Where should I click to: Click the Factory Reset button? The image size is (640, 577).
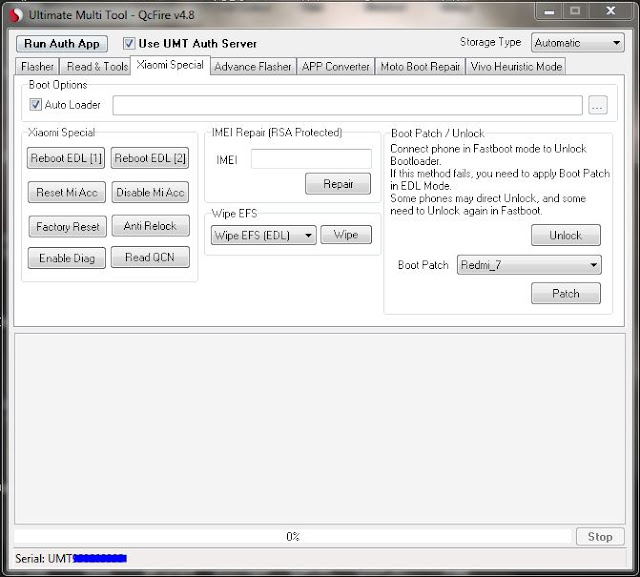click(67, 226)
